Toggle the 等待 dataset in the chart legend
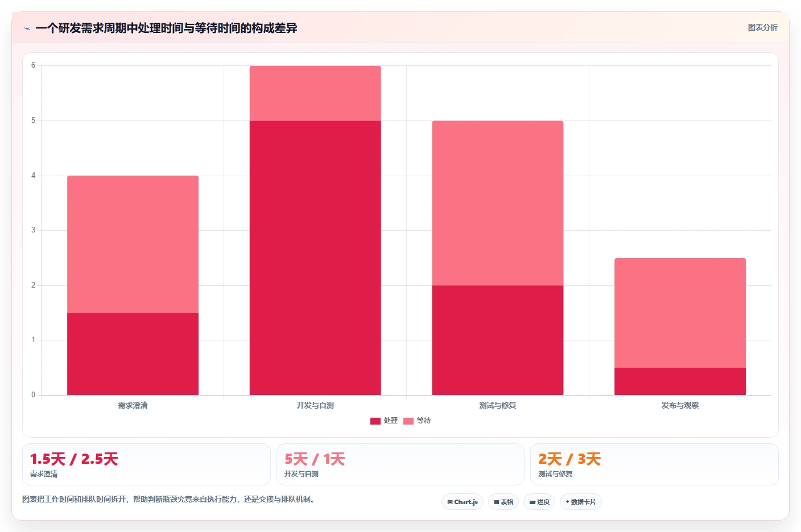Viewport: 801px width, 532px height. [417, 421]
